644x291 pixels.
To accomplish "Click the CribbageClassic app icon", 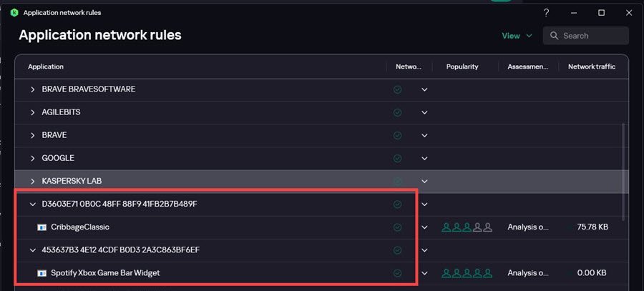I will coord(42,227).
